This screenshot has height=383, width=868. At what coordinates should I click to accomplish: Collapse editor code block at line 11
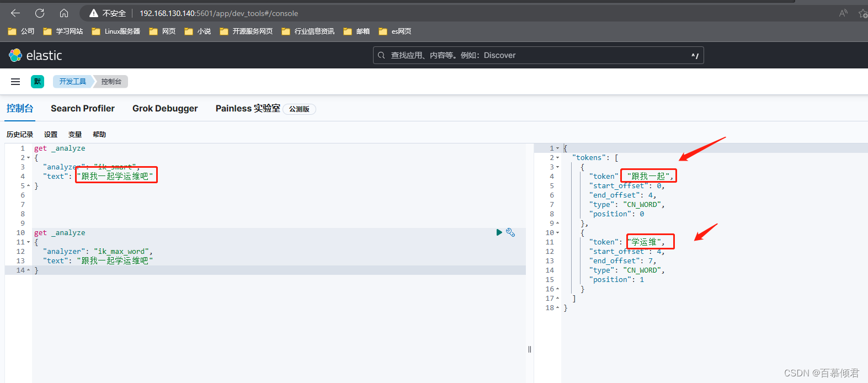click(28, 242)
